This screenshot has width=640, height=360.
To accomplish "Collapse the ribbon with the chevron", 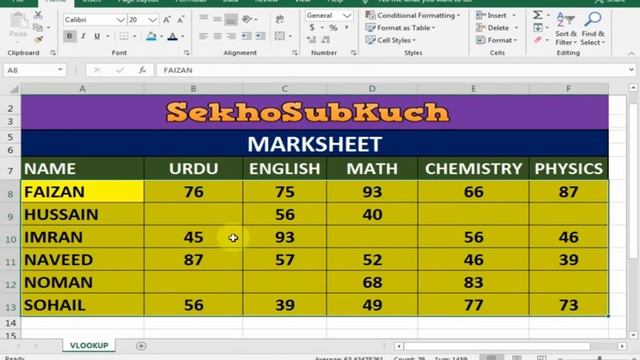I will pyautogui.click(x=631, y=53).
